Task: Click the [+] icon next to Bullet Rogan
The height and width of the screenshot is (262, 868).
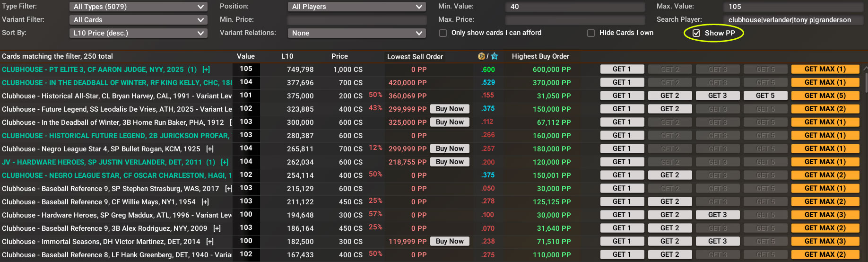Action: [x=210, y=149]
